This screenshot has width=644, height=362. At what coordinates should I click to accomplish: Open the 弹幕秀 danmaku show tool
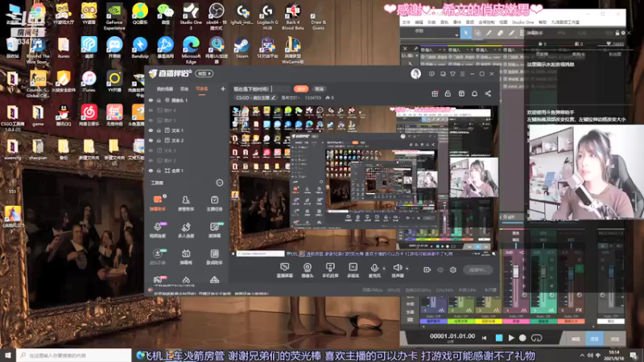click(186, 257)
